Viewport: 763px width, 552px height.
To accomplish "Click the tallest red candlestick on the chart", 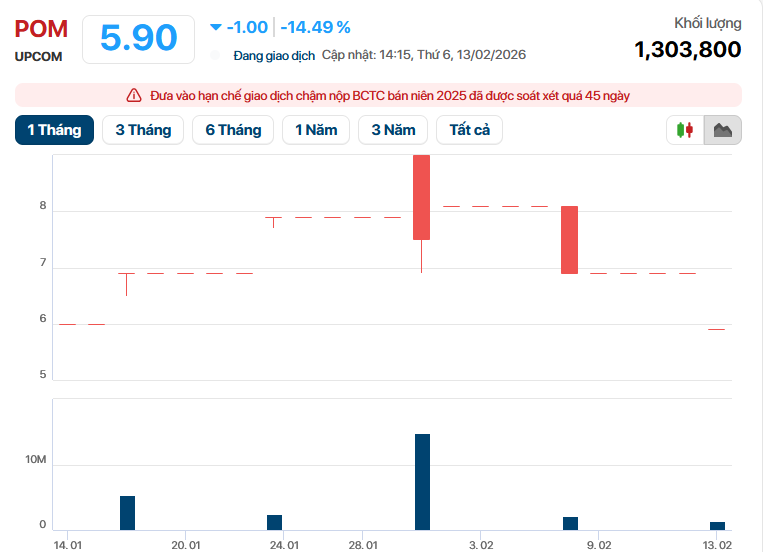I will [x=422, y=197].
